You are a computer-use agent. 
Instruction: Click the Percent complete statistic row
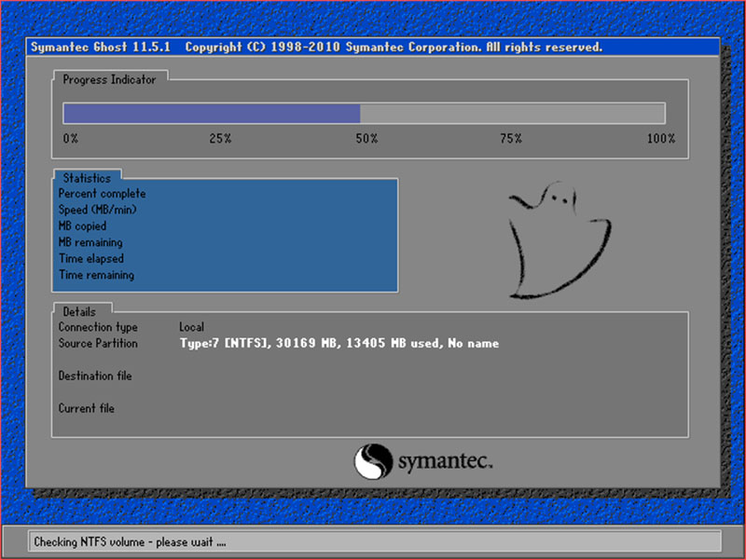pyautogui.click(x=225, y=194)
